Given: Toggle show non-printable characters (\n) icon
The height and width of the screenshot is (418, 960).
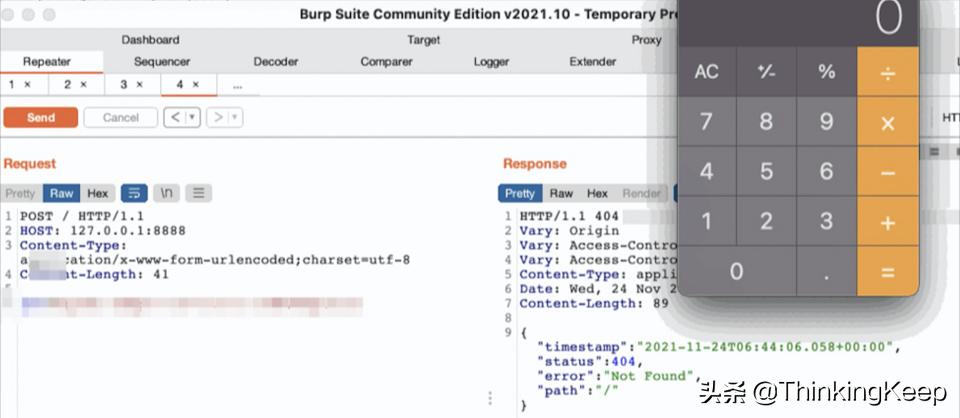Looking at the screenshot, I should [166, 193].
